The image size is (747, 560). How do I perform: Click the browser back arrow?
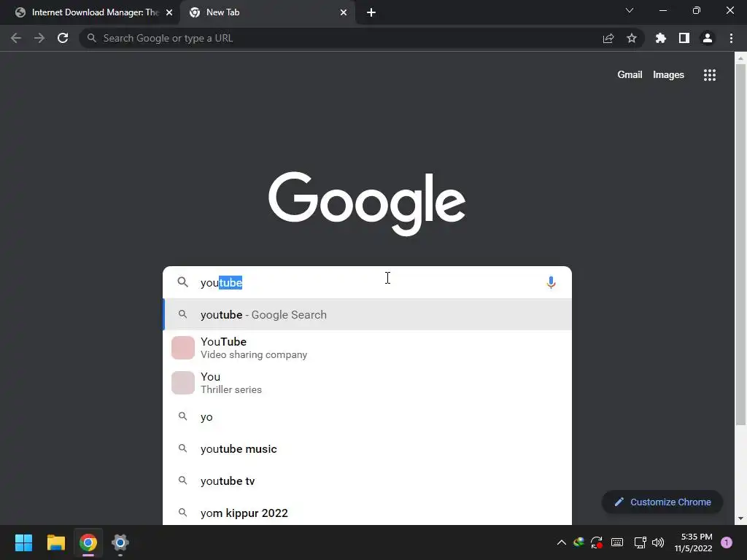(x=16, y=38)
